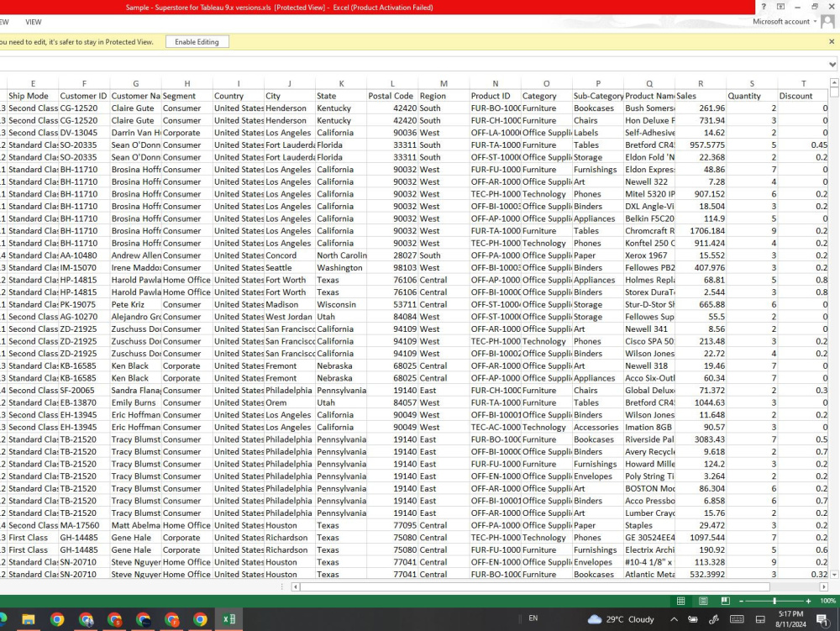Click the vertical scrollbar thumb
This screenshot has height=631, width=840.
(834, 92)
